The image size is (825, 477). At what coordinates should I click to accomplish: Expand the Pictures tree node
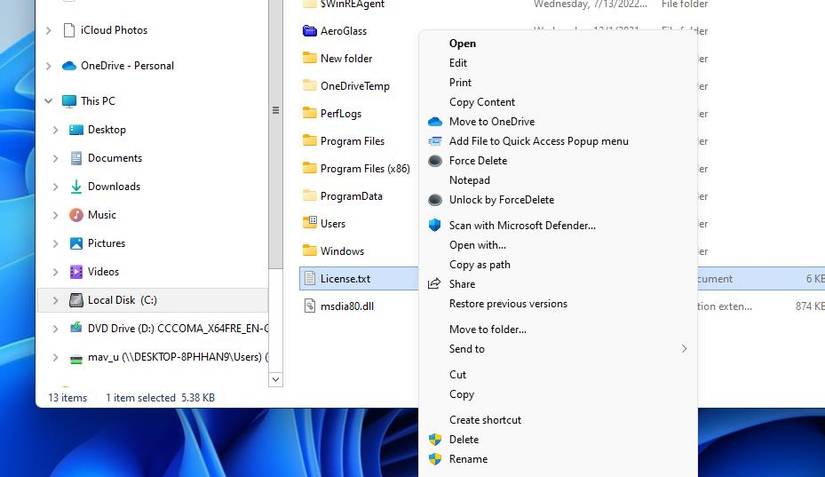[55, 243]
